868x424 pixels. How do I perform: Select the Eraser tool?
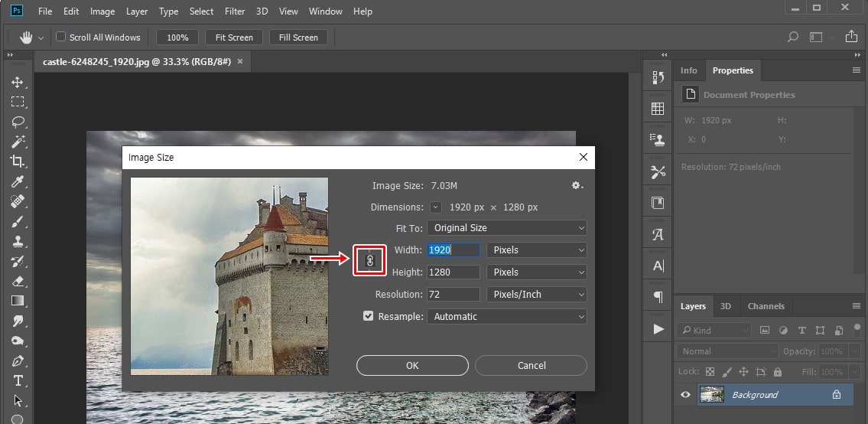pos(18,281)
